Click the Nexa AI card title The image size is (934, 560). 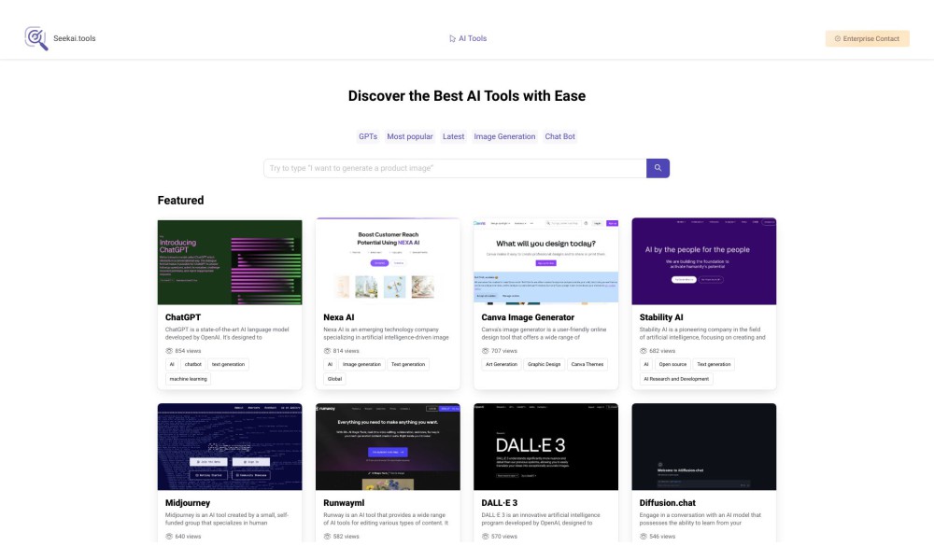[x=338, y=317]
